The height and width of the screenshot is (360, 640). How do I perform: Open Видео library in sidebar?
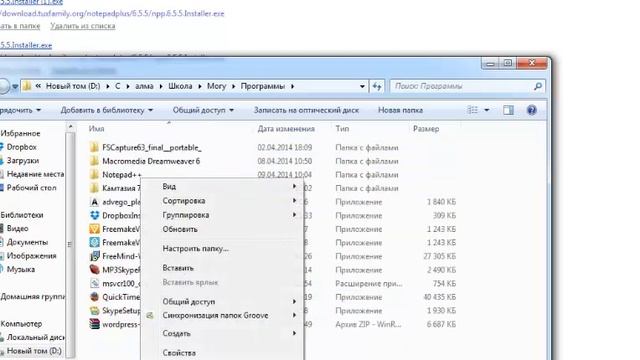coord(18,229)
